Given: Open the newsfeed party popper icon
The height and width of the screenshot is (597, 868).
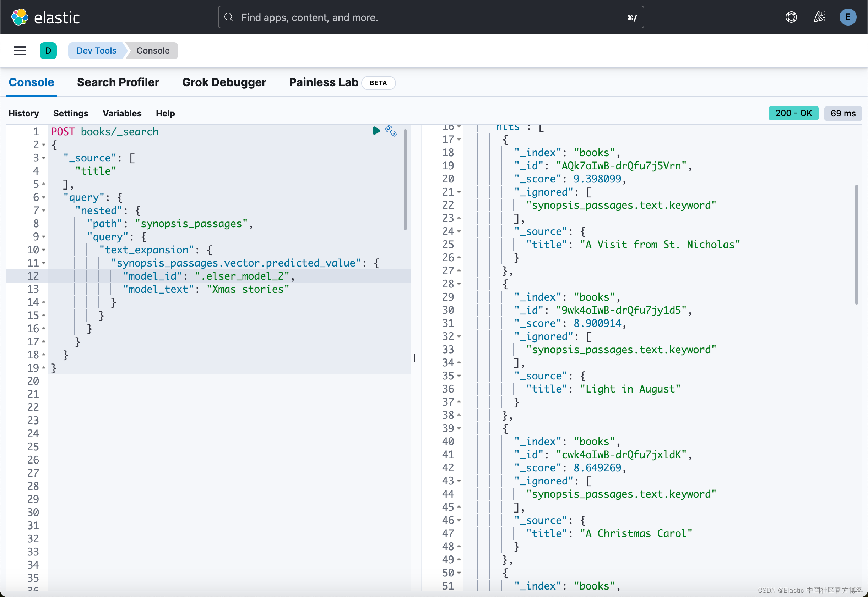Looking at the screenshot, I should (819, 17).
